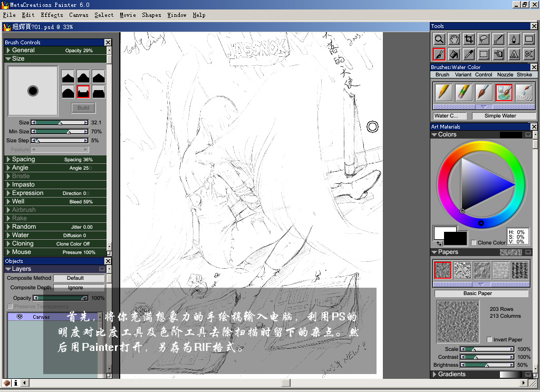Open the Stroke menu in Brushes palette
The height and width of the screenshot is (392, 540).
pos(524,75)
